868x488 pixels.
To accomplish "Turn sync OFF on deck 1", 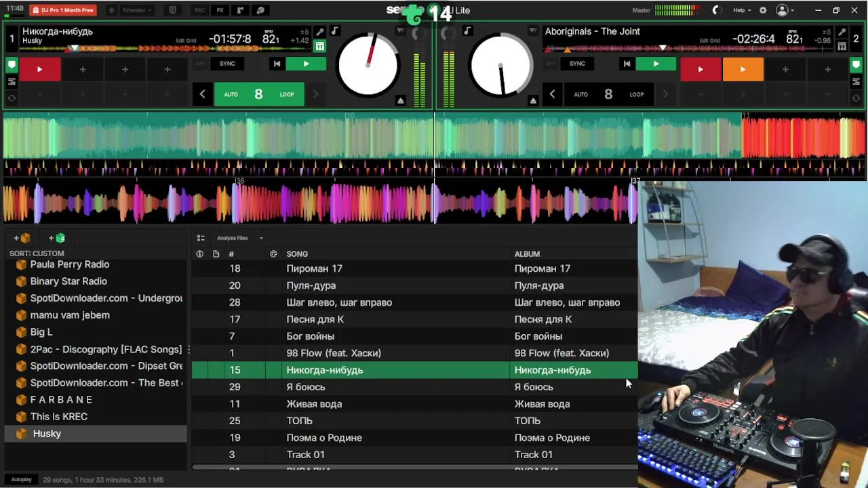I will click(200, 64).
